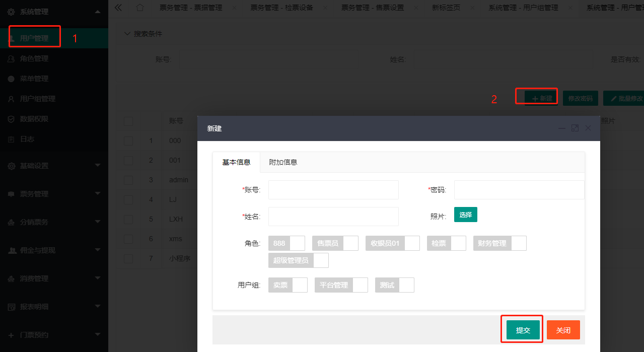This screenshot has height=352, width=644.
Task: Open 数据权限 in the sidebar
Action: (x=34, y=119)
